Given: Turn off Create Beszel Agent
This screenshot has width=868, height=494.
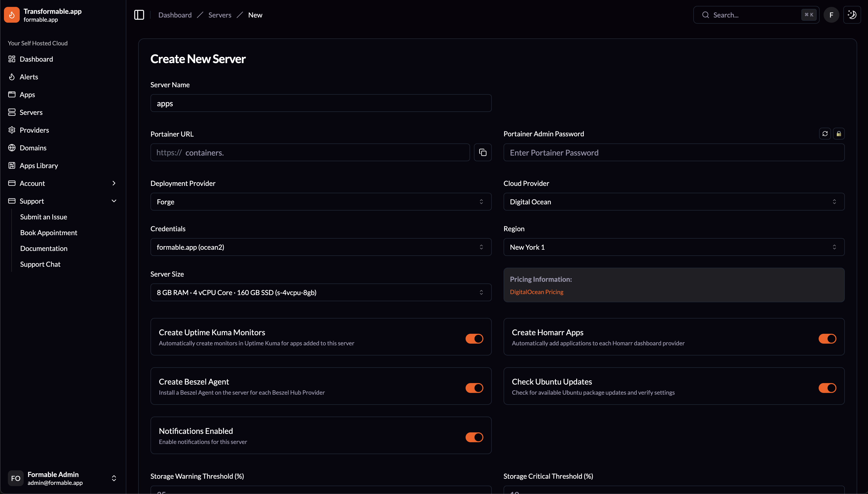Looking at the screenshot, I should pos(474,388).
